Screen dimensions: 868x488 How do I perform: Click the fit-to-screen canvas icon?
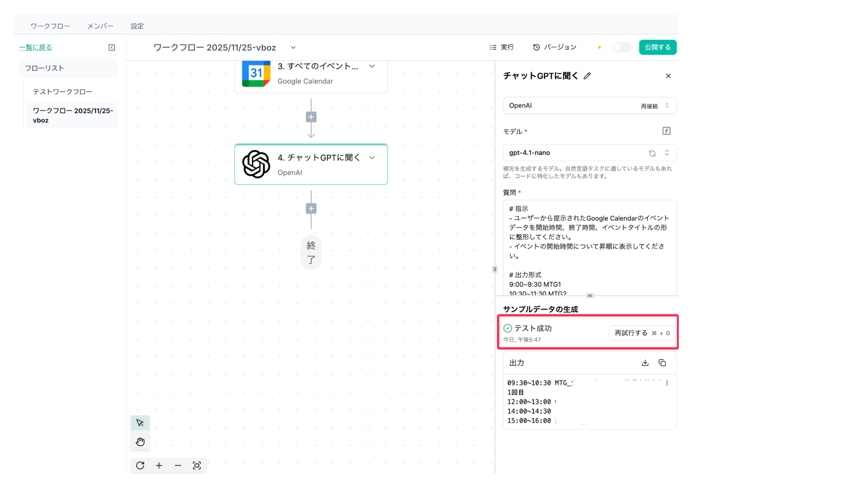[197, 466]
